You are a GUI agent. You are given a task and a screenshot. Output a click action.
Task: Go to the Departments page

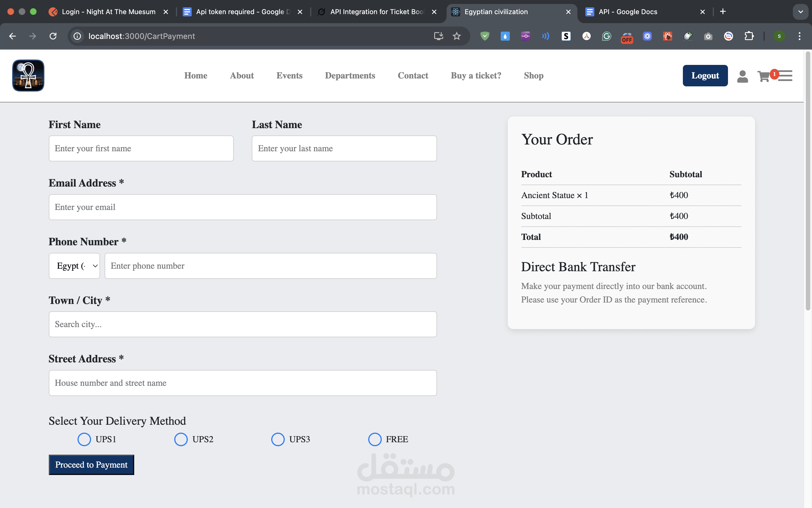(350, 76)
